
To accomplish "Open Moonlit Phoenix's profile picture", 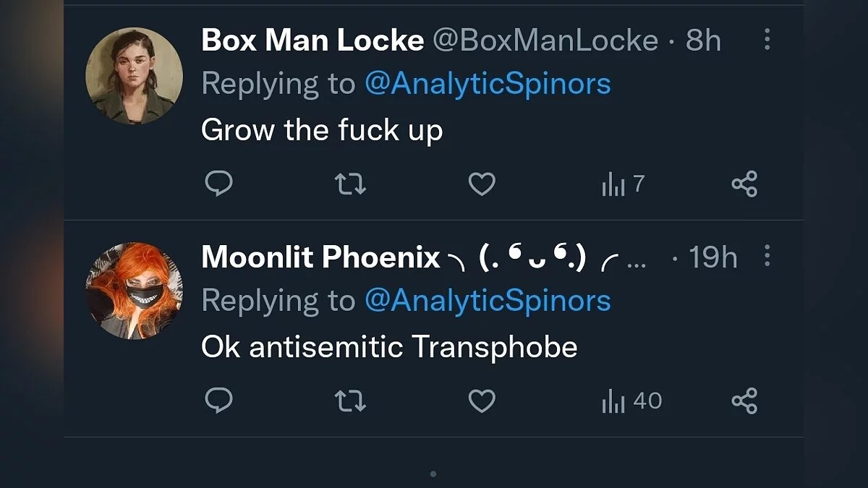I will click(134, 291).
